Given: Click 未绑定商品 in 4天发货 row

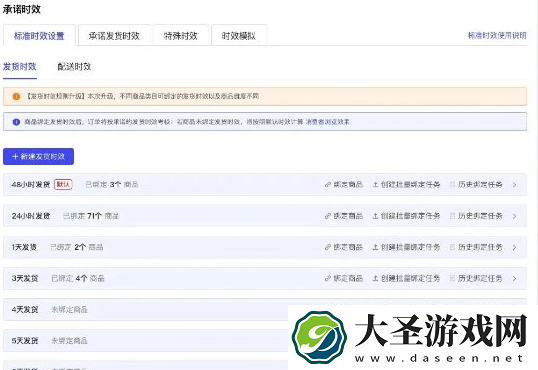Looking at the screenshot, I should tap(69, 310).
